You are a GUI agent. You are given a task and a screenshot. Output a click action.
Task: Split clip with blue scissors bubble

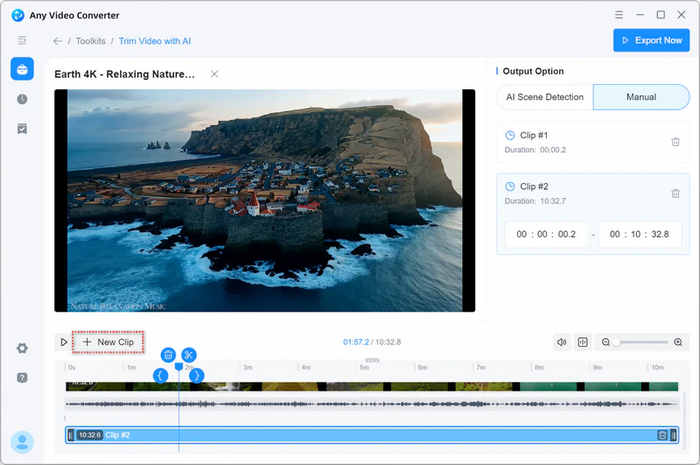189,355
